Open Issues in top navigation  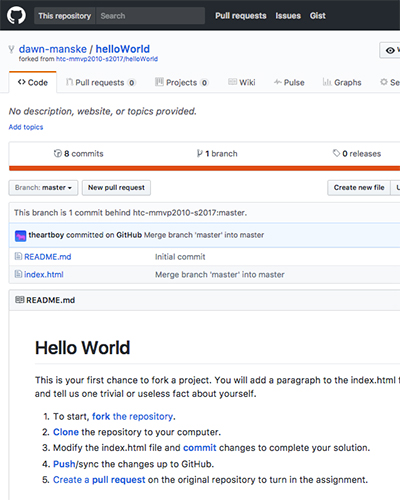(x=288, y=16)
